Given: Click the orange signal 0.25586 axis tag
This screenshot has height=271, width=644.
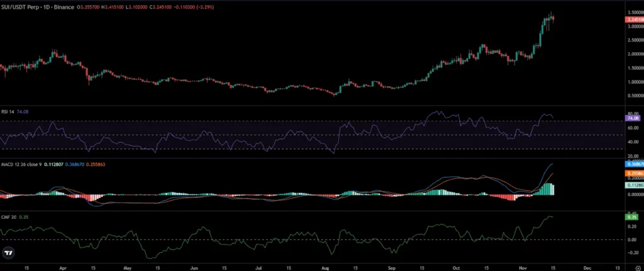Looking at the screenshot, I should 634,174.
